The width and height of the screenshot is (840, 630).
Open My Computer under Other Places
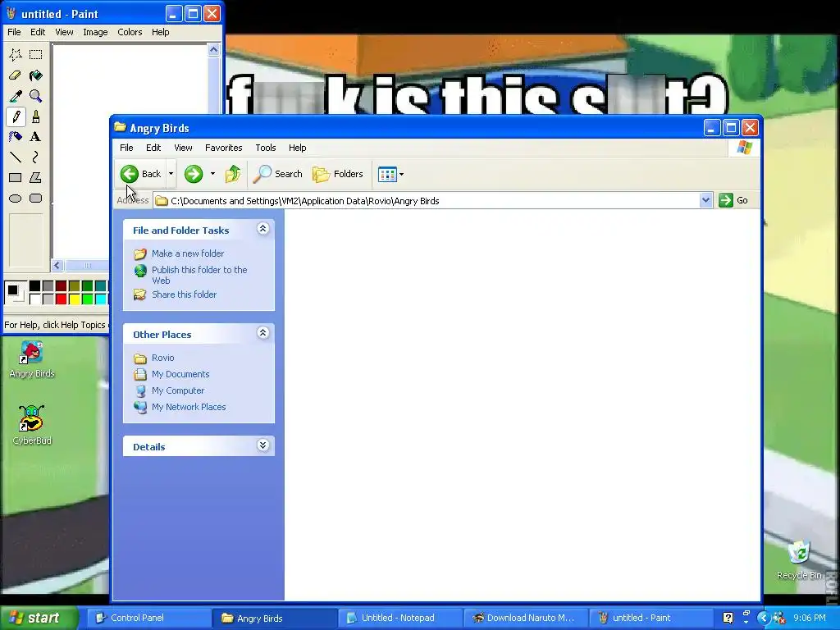(x=178, y=390)
